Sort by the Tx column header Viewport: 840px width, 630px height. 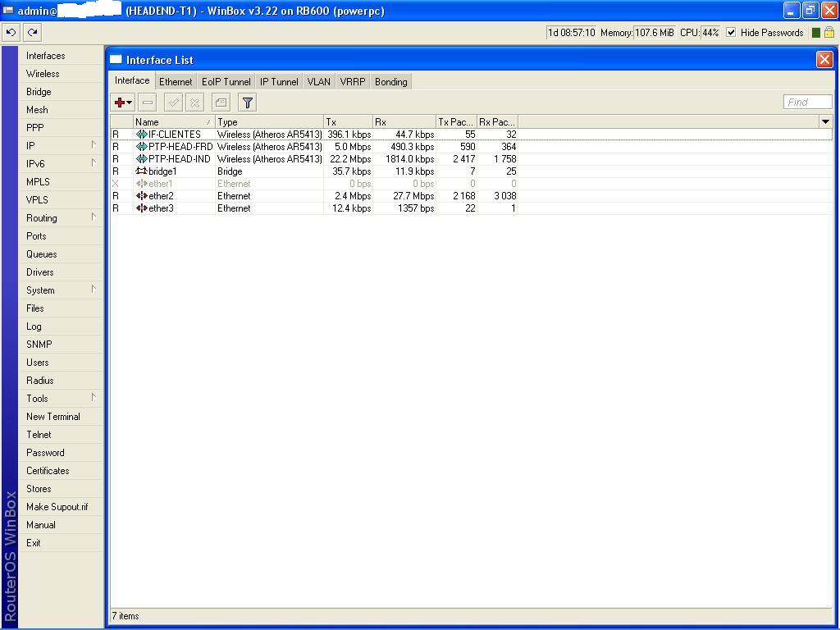pyautogui.click(x=348, y=122)
